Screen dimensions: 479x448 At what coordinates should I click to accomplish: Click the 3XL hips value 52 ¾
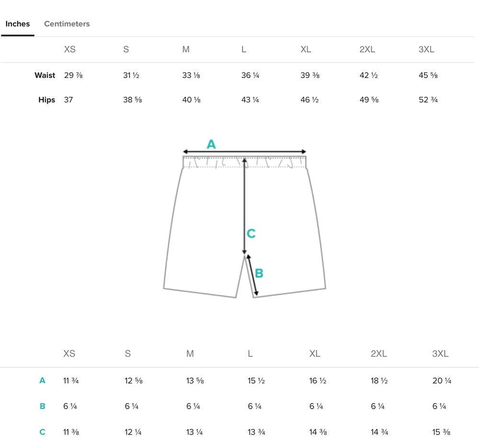tap(428, 100)
